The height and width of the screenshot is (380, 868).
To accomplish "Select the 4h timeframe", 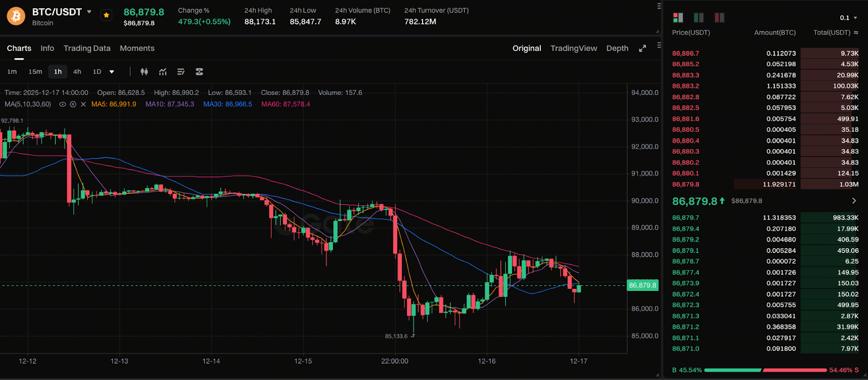I will pos(77,72).
